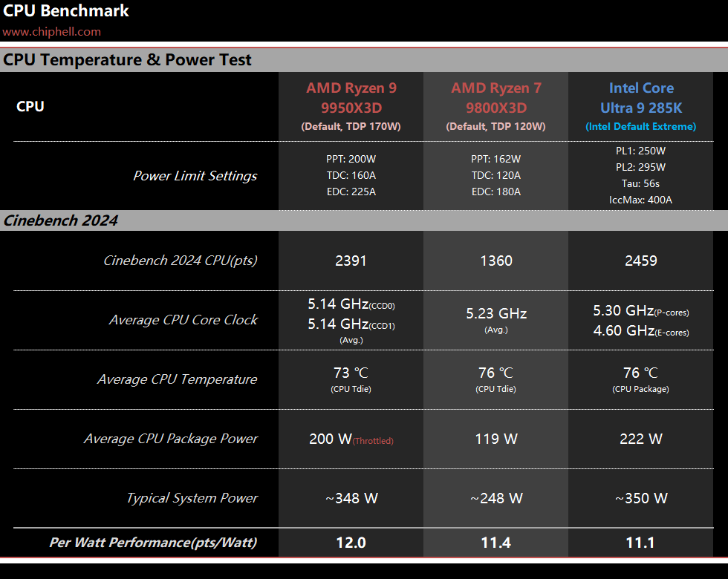Select the "Average CPU Temperature" row label
Viewport: 728px width, 579px height.
tap(177, 379)
